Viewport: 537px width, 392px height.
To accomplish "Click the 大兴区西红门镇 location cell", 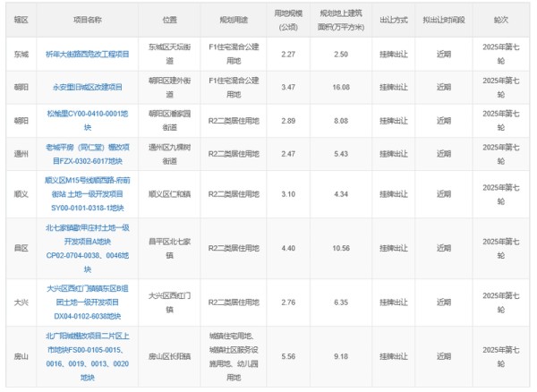I will (x=169, y=303).
